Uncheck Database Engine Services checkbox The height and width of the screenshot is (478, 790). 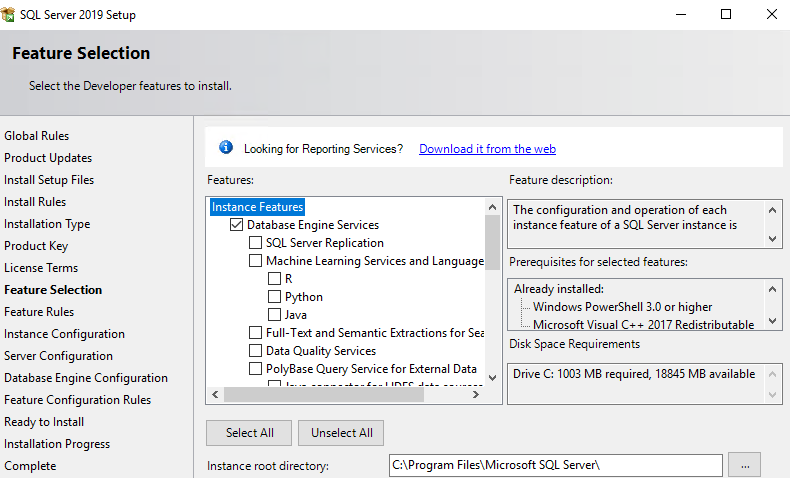[237, 225]
